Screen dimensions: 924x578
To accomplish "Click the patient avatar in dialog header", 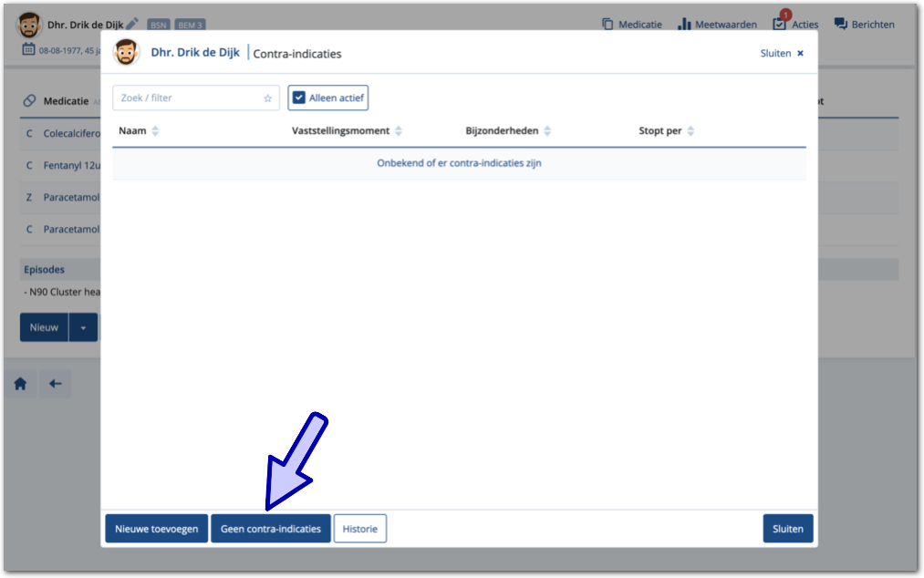I will (x=126, y=53).
